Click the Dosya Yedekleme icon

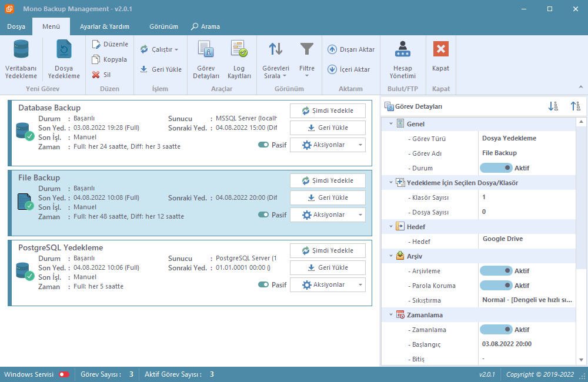pyautogui.click(x=64, y=50)
